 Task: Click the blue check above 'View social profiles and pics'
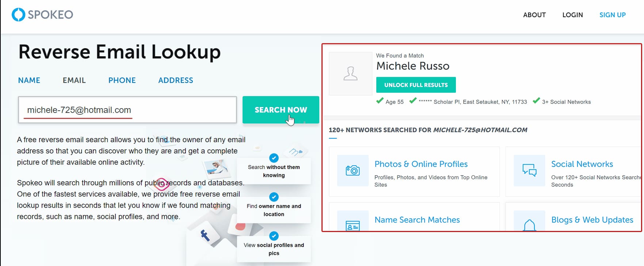[x=274, y=236]
